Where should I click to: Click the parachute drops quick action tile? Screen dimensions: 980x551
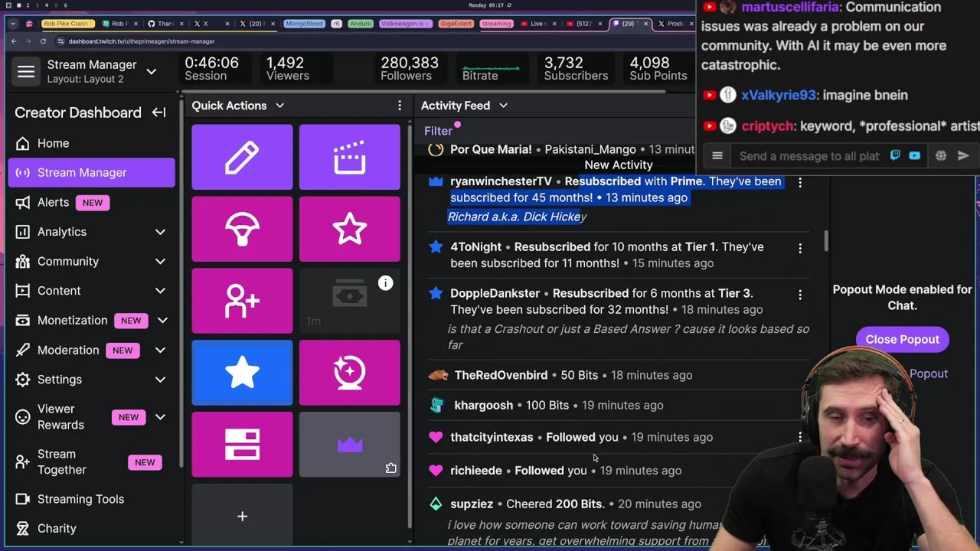[x=242, y=229]
